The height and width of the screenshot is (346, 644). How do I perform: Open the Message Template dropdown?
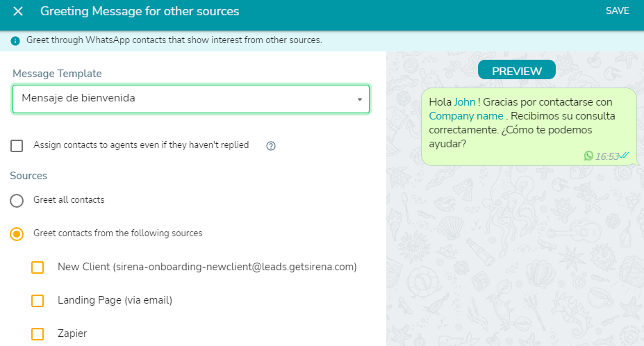click(x=191, y=99)
